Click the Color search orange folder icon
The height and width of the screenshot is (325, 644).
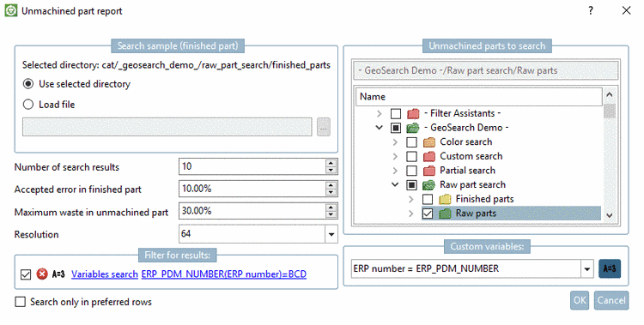click(x=428, y=142)
